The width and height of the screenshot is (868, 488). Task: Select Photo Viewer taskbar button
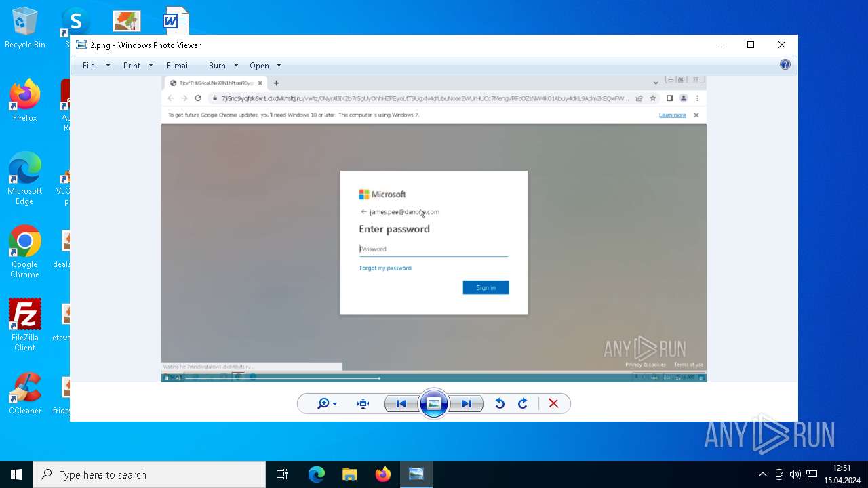pyautogui.click(x=416, y=474)
